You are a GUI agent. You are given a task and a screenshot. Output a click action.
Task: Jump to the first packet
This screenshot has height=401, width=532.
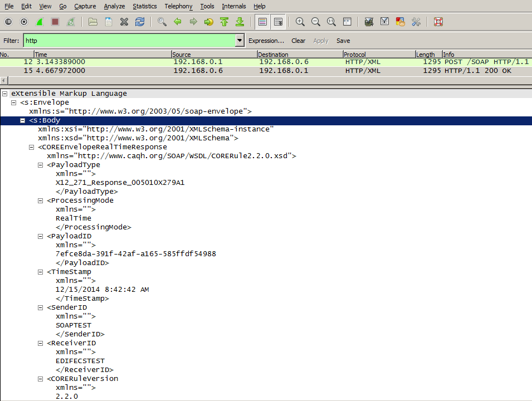[224, 22]
